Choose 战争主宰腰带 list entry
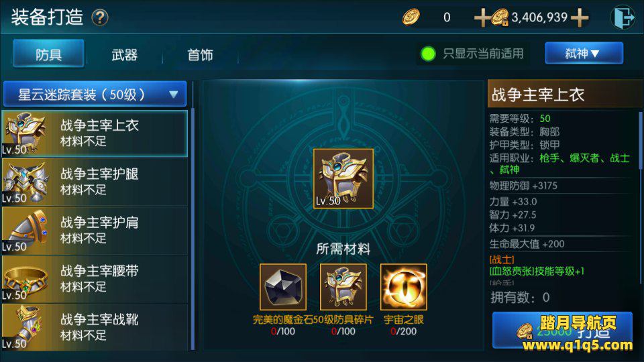The width and height of the screenshot is (644, 362). pyautogui.click(x=95, y=279)
